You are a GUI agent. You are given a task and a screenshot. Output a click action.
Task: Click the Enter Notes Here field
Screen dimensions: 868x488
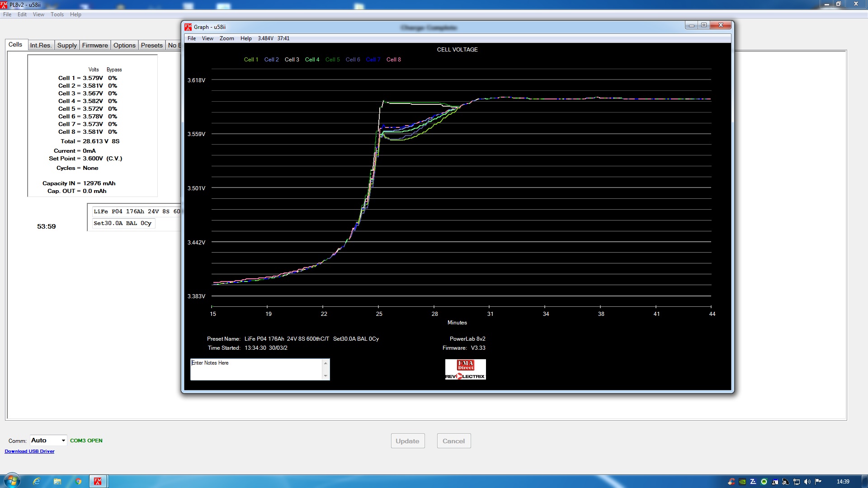(256, 369)
